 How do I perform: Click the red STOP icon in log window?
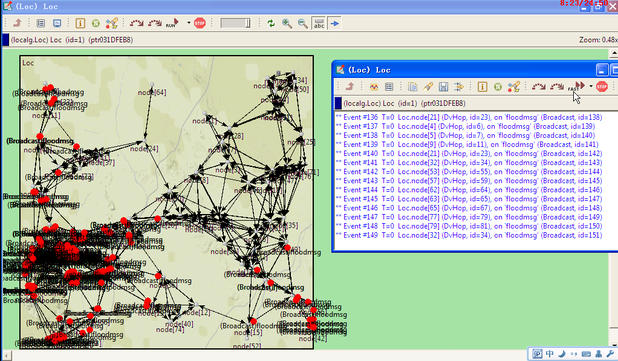point(602,86)
